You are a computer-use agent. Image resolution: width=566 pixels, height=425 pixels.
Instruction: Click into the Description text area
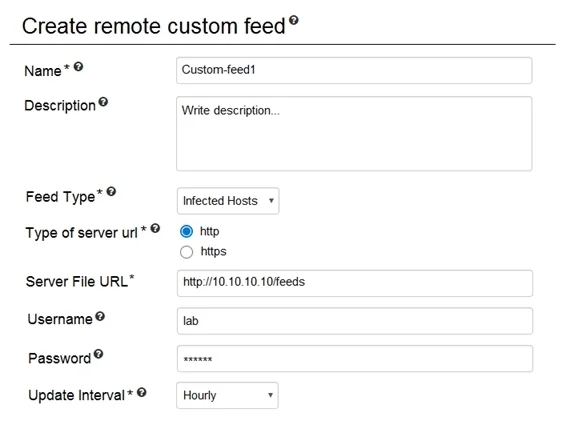tap(354, 134)
